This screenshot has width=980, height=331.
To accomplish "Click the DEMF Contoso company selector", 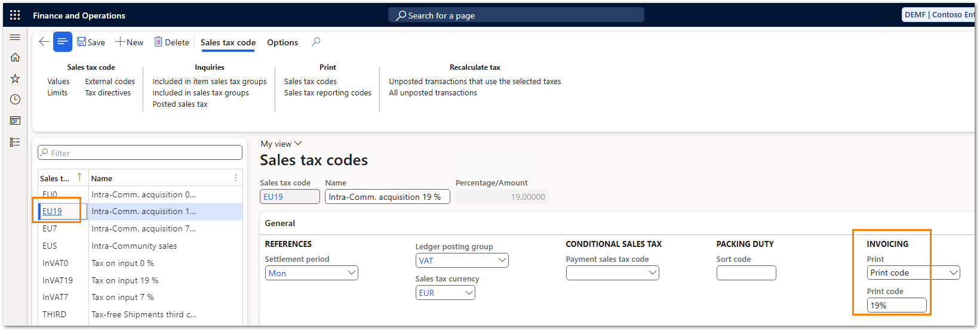I will pyautogui.click(x=939, y=15).
